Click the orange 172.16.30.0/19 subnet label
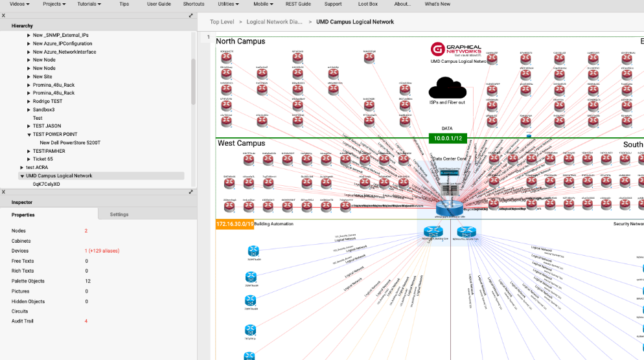The width and height of the screenshot is (644, 360). point(234,224)
